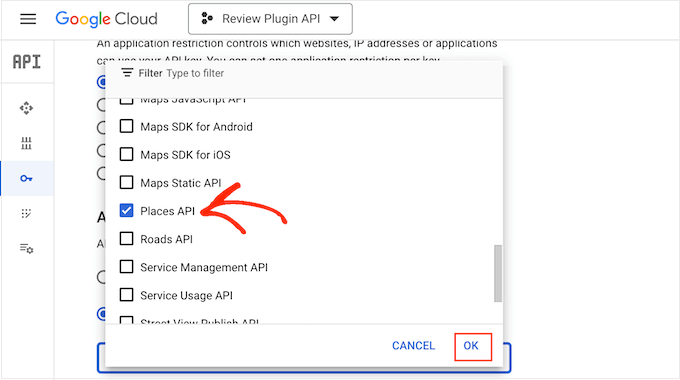Open the Credentials key sidebar icon

click(x=26, y=178)
